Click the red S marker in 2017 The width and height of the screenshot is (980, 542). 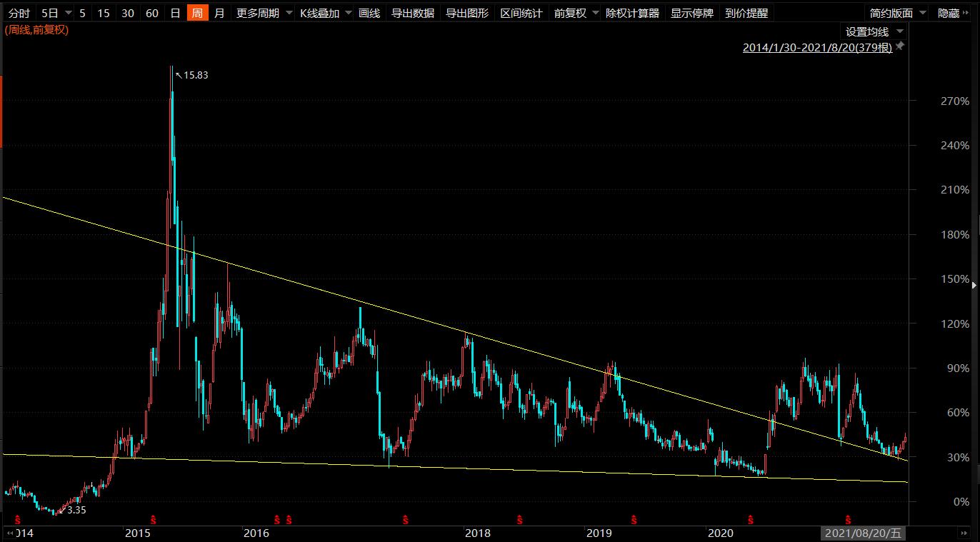tap(405, 518)
